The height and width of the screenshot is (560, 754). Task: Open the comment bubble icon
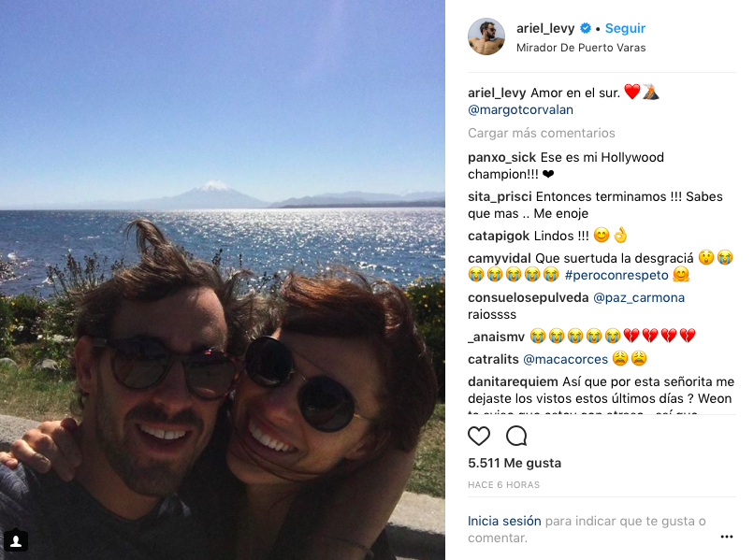[516, 436]
